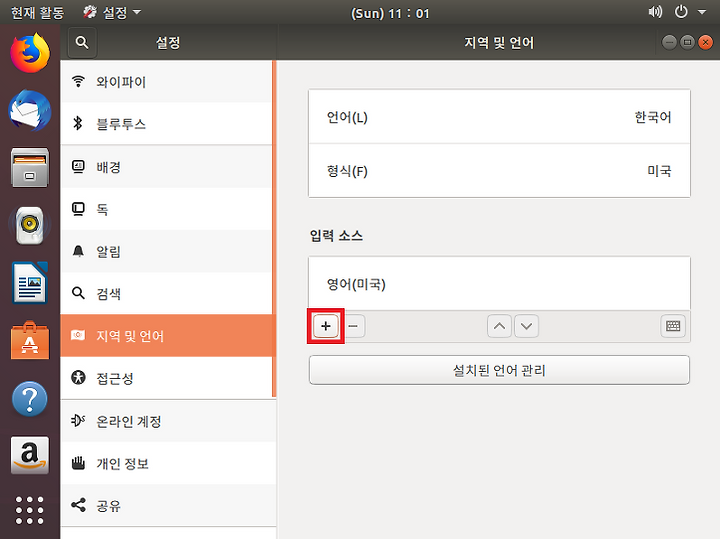Expand the 설정 app menu dropdown
Screen dimensions: 720x539
(112, 12)
